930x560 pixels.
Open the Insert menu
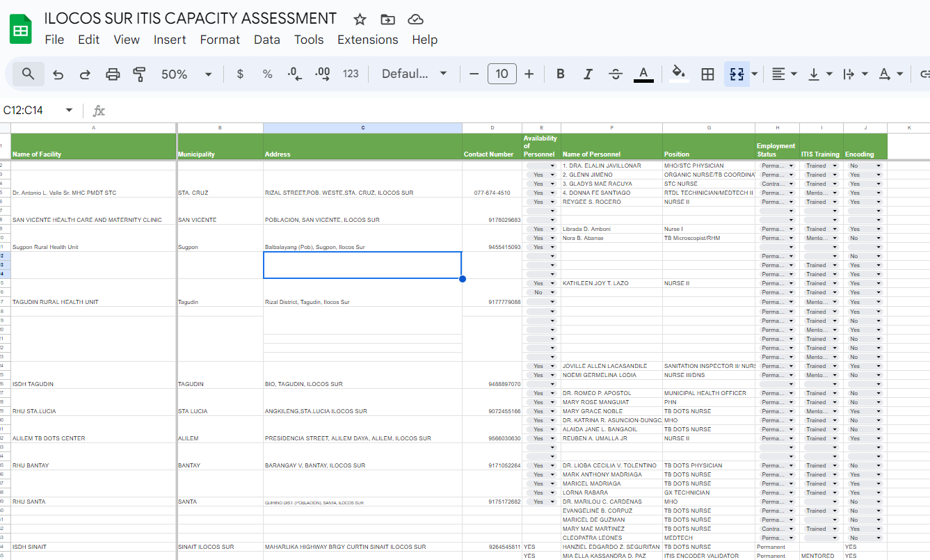point(170,40)
